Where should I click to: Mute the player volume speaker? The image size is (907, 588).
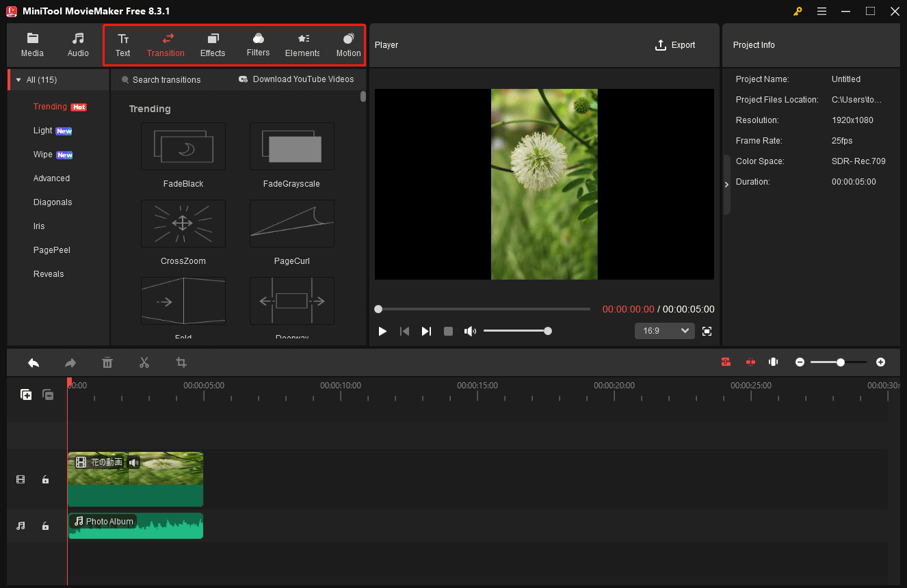tap(470, 331)
